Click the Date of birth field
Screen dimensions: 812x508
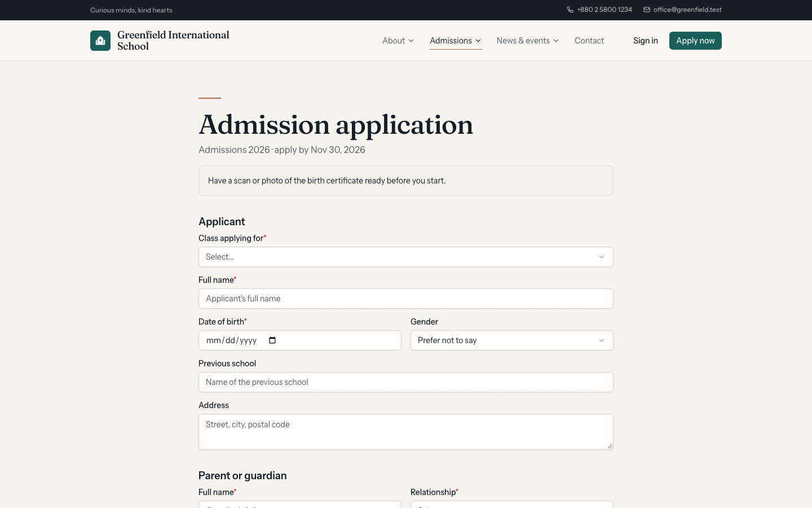(x=300, y=340)
